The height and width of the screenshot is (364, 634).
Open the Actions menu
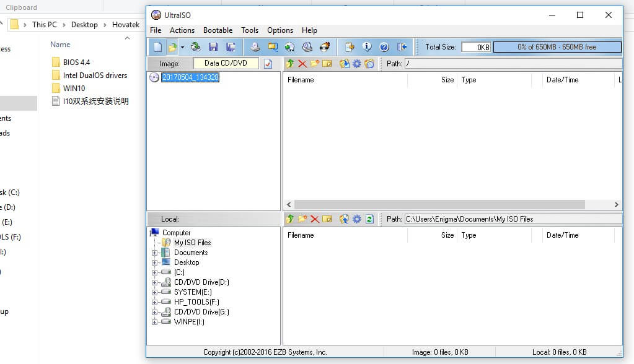[182, 30]
